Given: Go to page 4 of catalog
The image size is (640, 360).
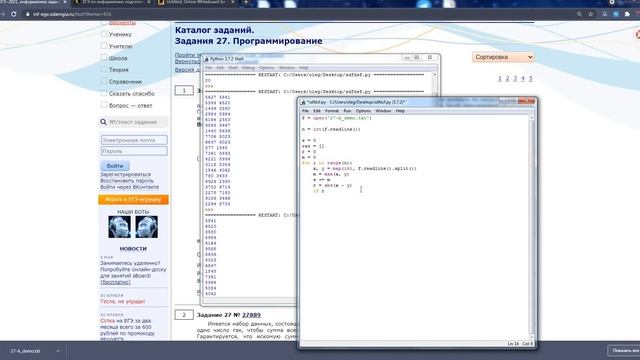Looking at the screenshot, I should tap(523, 78).
